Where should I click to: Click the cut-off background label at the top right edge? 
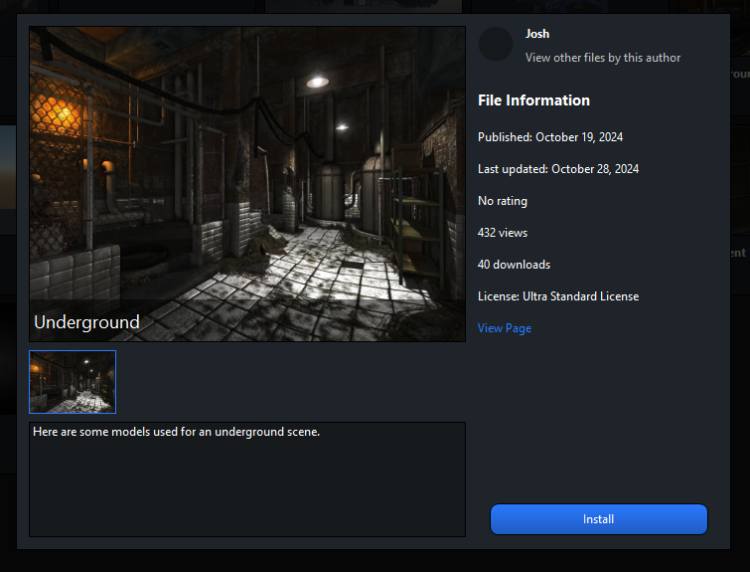pos(739,73)
